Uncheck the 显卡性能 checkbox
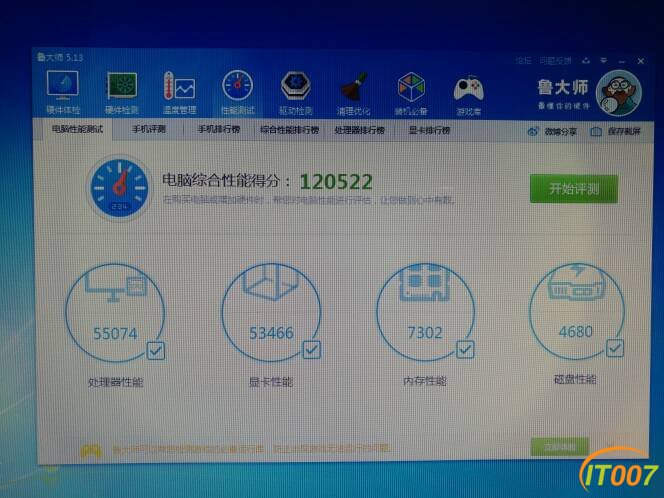Image resolution: width=664 pixels, height=498 pixels. point(311,350)
